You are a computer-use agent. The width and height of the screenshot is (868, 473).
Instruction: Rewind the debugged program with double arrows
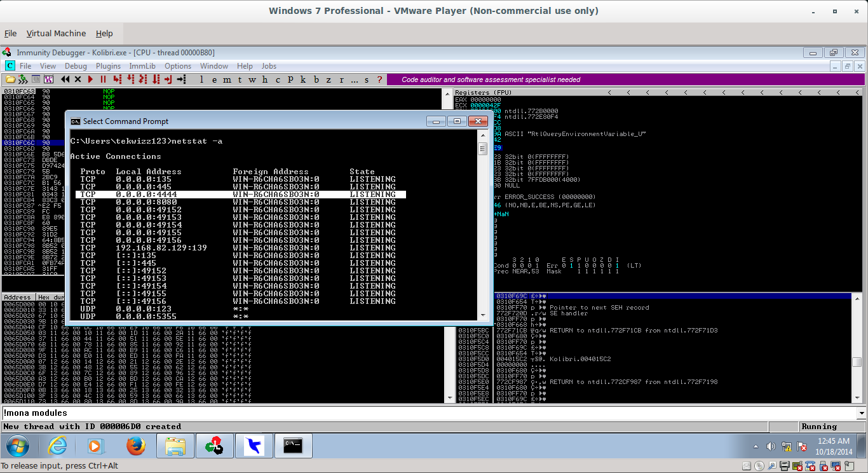click(65, 79)
